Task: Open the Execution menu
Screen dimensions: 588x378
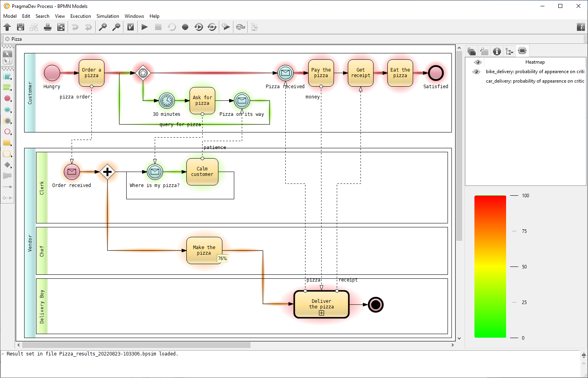Action: coord(81,16)
